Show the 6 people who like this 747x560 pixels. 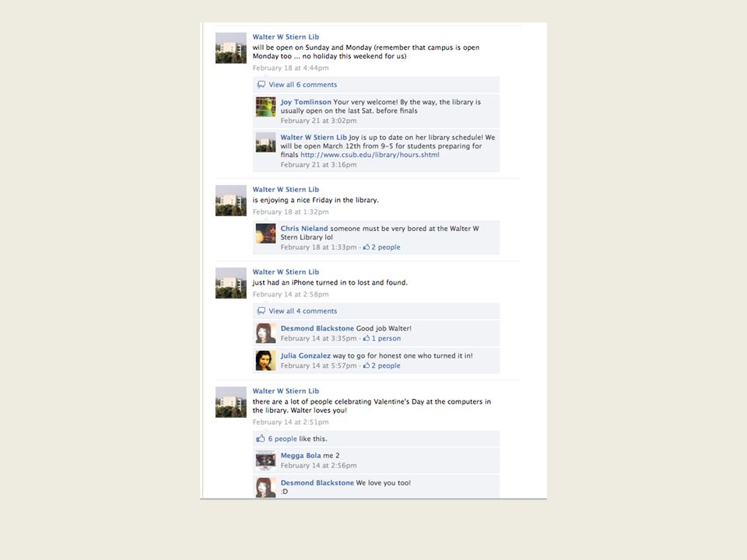click(x=282, y=439)
